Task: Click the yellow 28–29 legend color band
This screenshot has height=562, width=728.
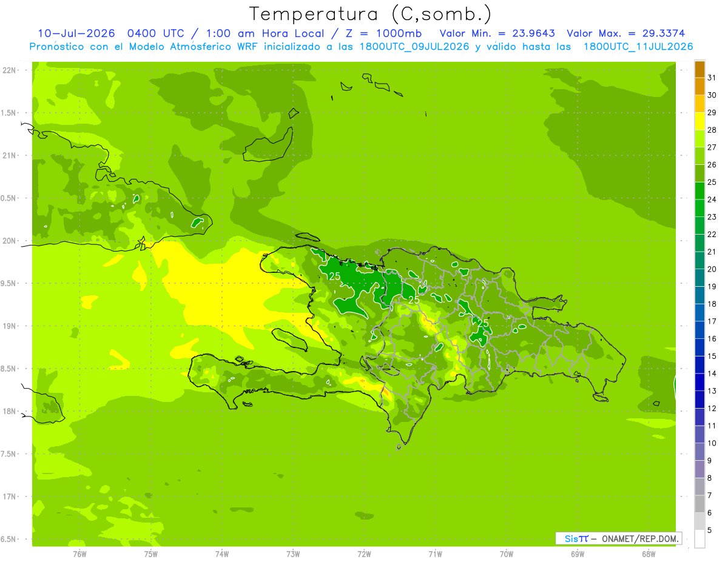Action: tap(699, 121)
